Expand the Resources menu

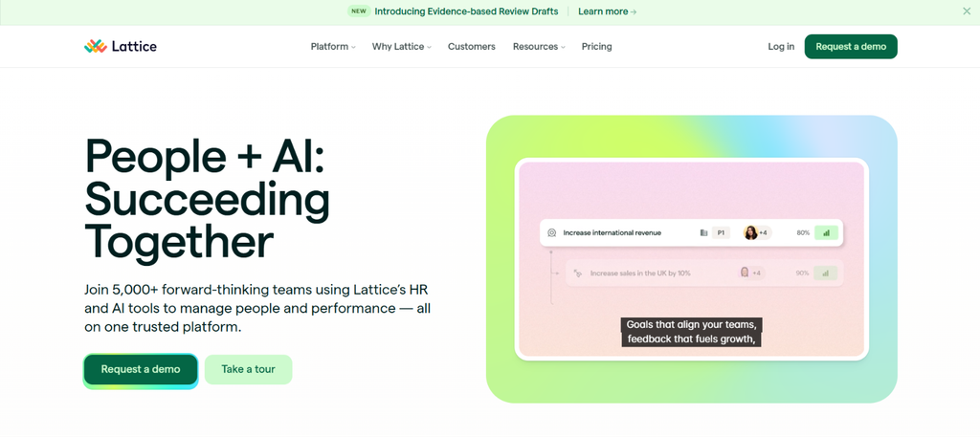pos(539,47)
